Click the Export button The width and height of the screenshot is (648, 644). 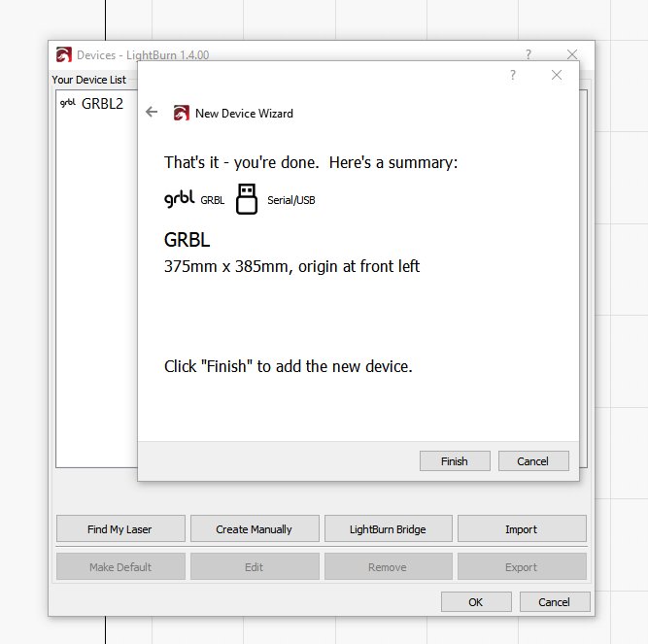522,566
